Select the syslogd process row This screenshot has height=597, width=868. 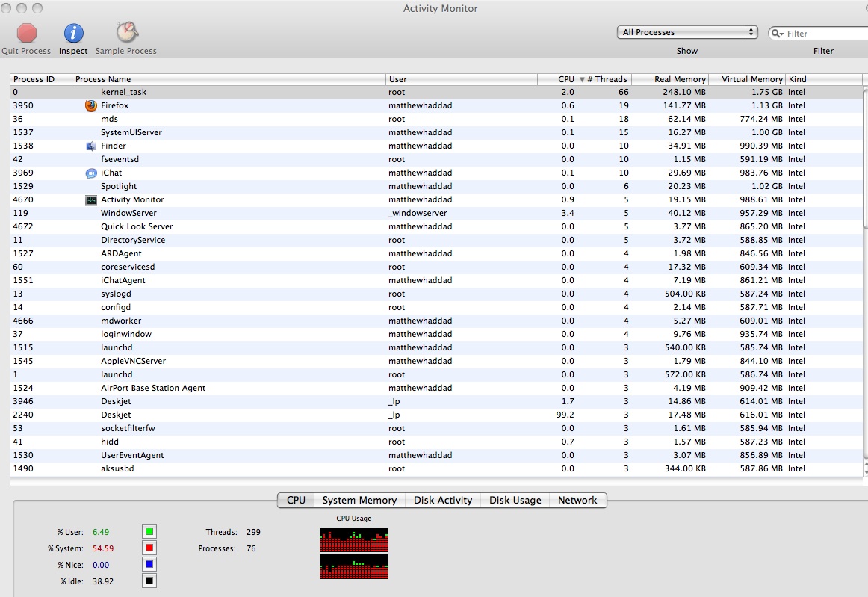436,294
